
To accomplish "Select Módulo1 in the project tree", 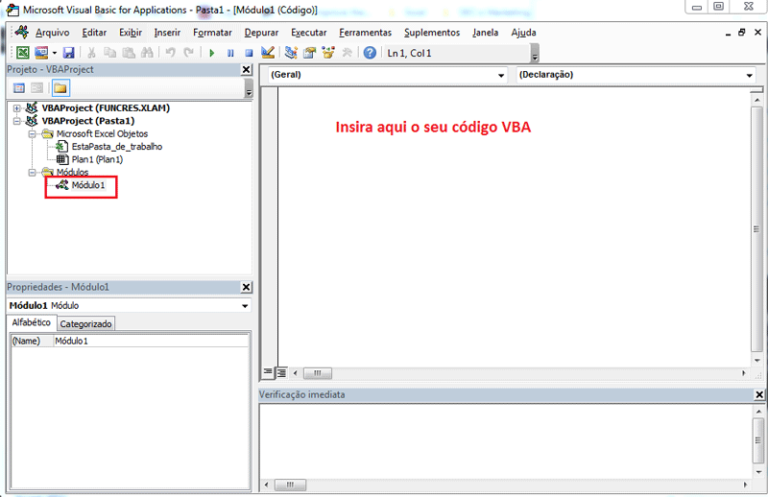I will 87,186.
